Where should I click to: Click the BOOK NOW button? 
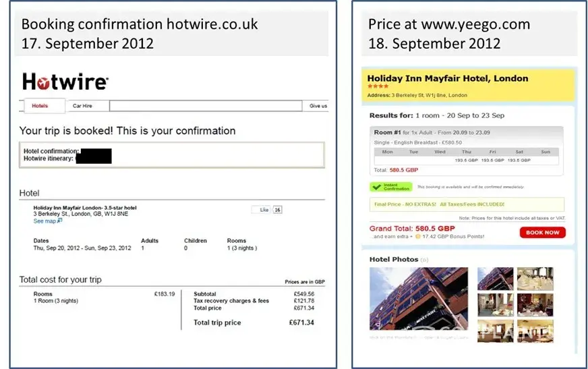tap(542, 233)
